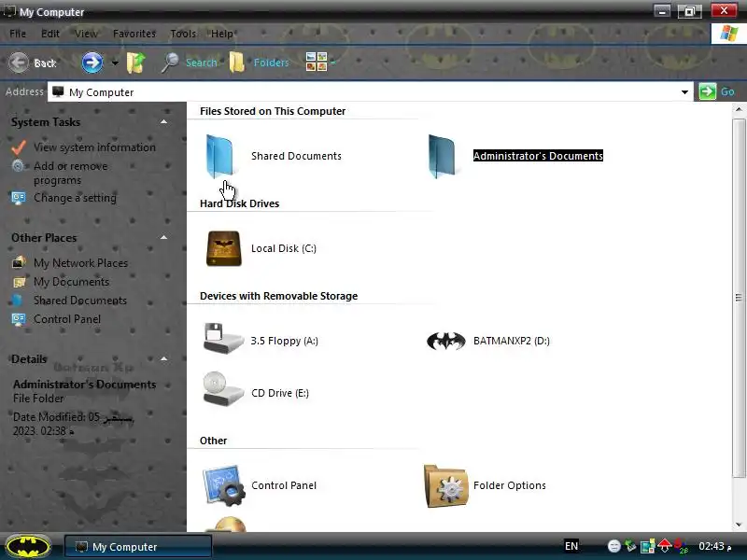Click the View system information checkmark icon
747x560 pixels.
click(x=19, y=147)
